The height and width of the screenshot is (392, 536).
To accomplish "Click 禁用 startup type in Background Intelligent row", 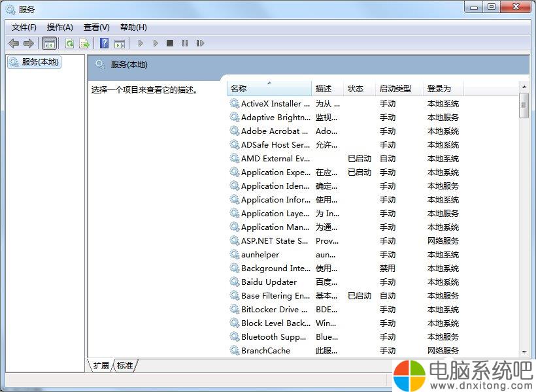I will pos(388,269).
